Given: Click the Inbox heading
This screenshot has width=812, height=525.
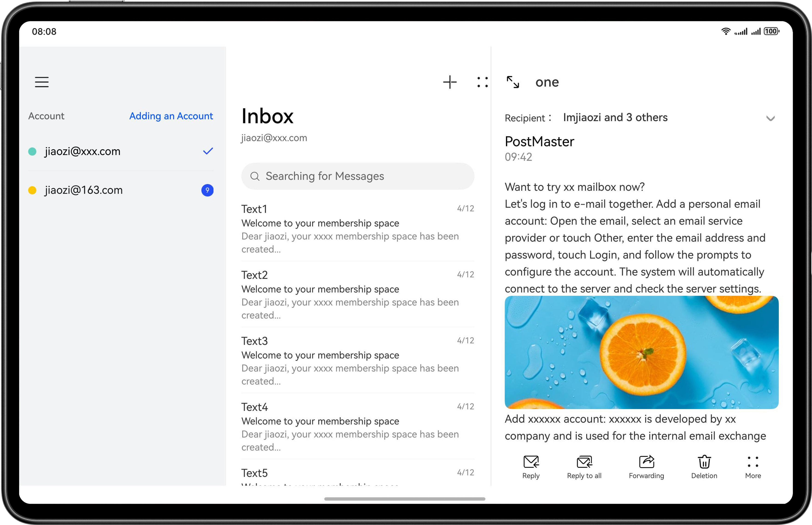Looking at the screenshot, I should (268, 116).
